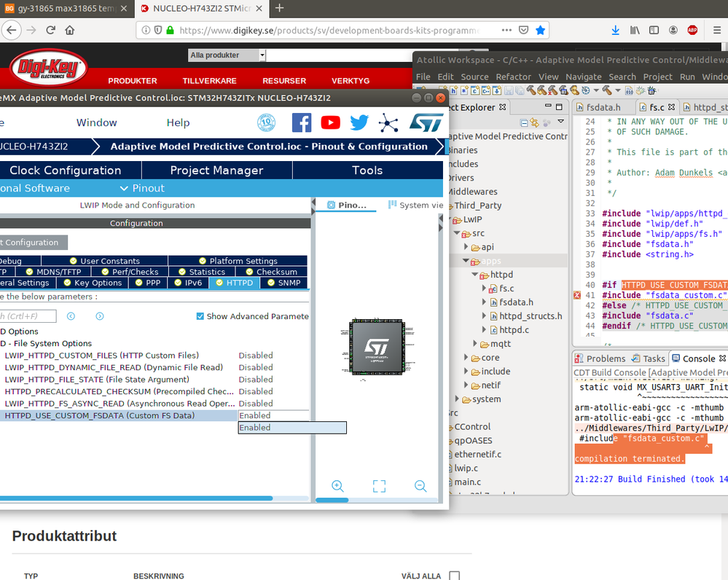Zoom out of the chip pinout view
Image resolution: width=728 pixels, height=580 pixels.
(x=420, y=486)
